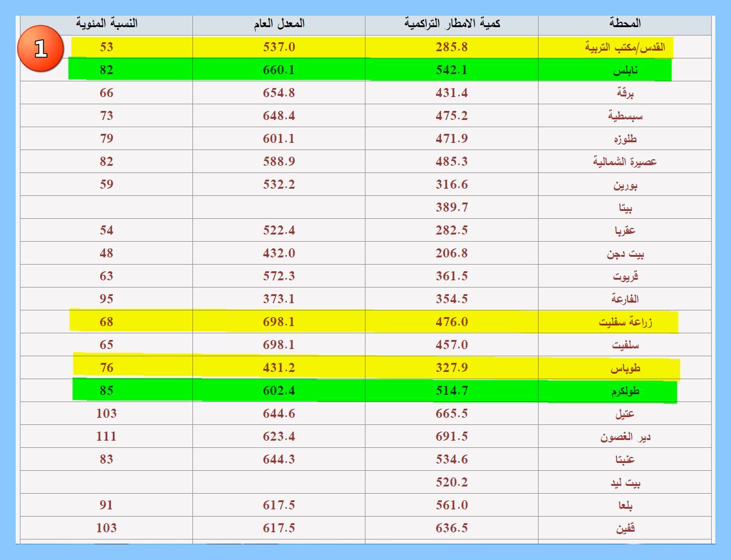Image resolution: width=731 pixels, height=560 pixels.
Task: Select the highlighted زراعة سلفيت station cell
Action: pos(625,322)
